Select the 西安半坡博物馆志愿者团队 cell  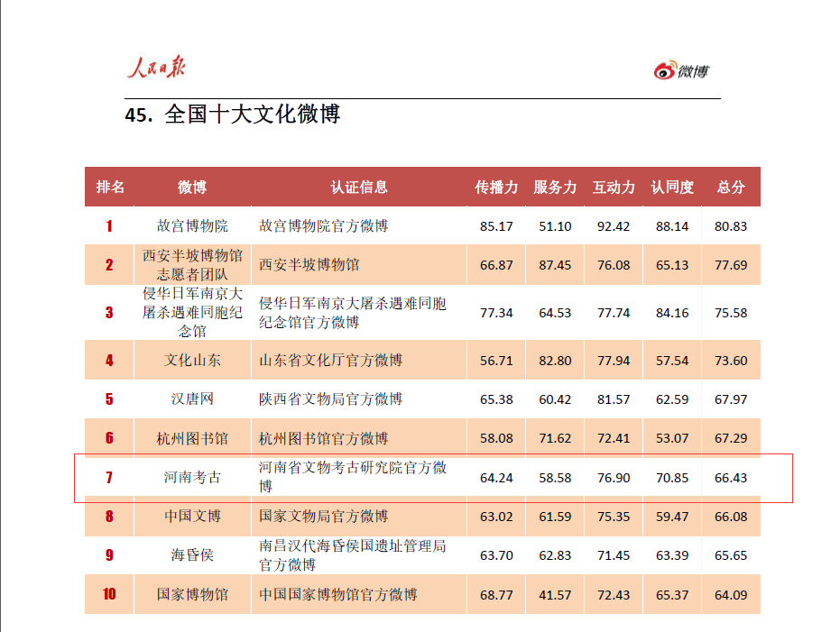192,265
